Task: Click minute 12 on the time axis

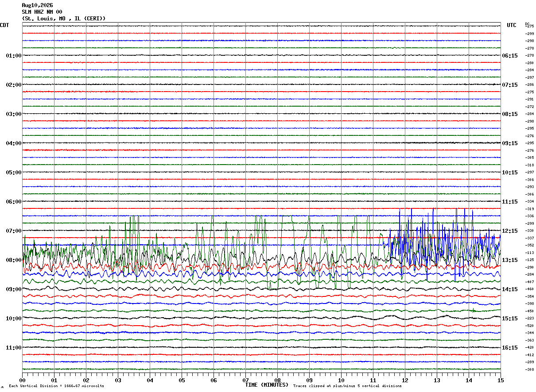Action: [x=405, y=380]
